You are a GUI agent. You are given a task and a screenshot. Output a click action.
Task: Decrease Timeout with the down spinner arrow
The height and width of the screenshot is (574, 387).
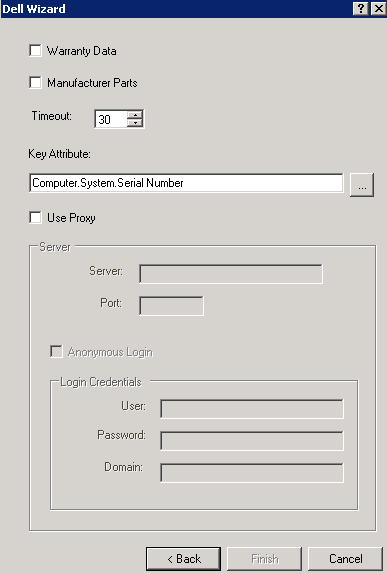[x=135, y=123]
